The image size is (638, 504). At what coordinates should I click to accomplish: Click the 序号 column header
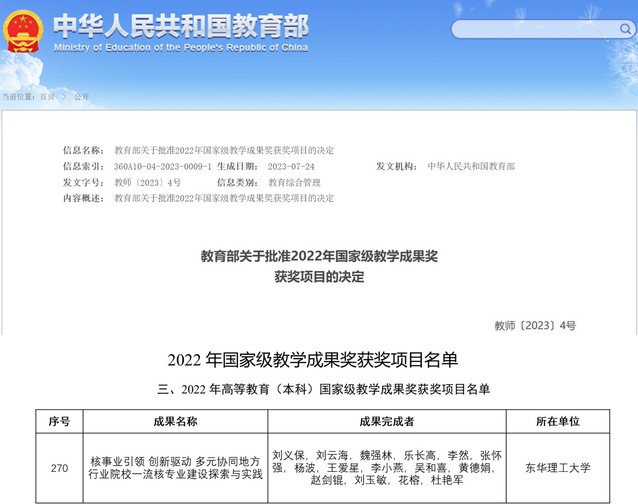tap(59, 421)
